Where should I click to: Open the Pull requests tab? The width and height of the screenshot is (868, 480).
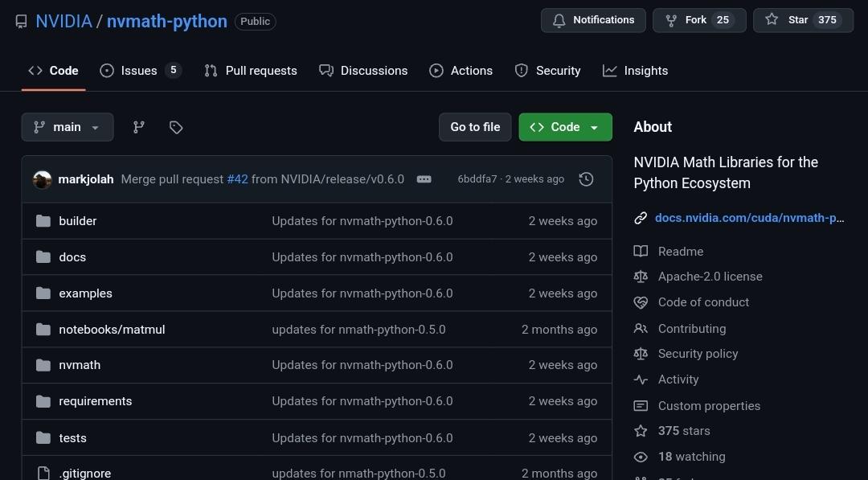(251, 71)
